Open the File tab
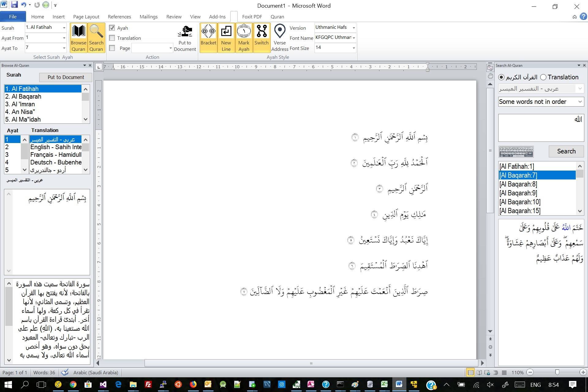Screen dimensions: 588x392 (13, 17)
